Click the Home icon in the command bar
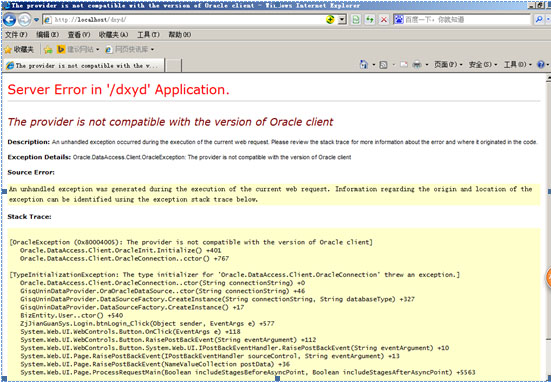 (x=364, y=64)
